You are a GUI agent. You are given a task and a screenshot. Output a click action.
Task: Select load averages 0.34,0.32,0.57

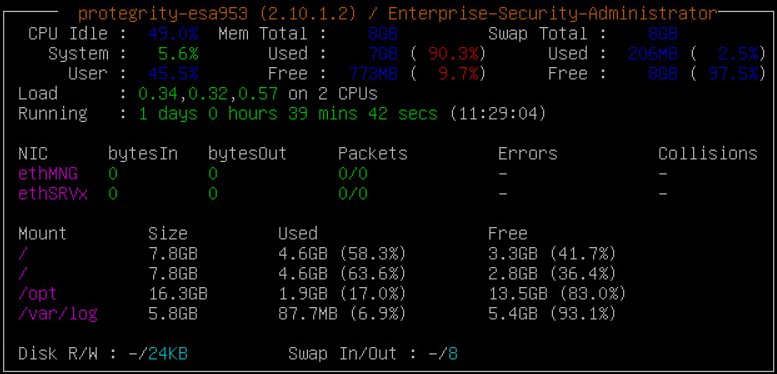coord(208,94)
